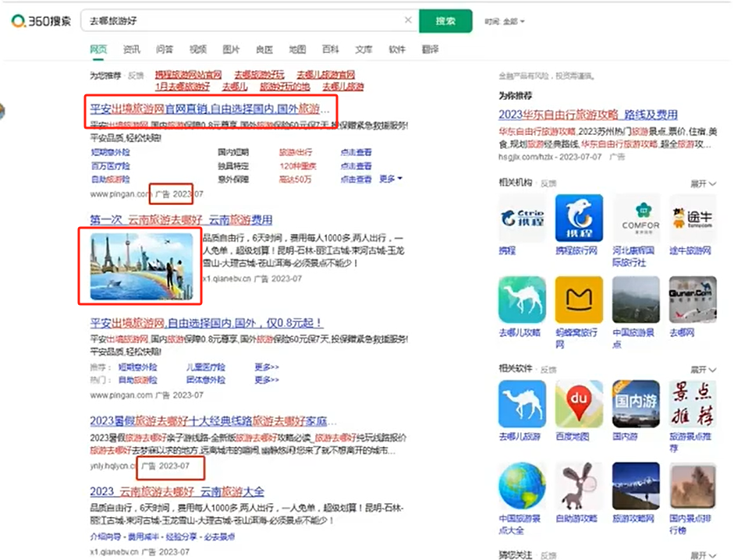Open sidebar link 2023华东自由行旅游攻略
The image size is (752, 560).
click(x=588, y=114)
